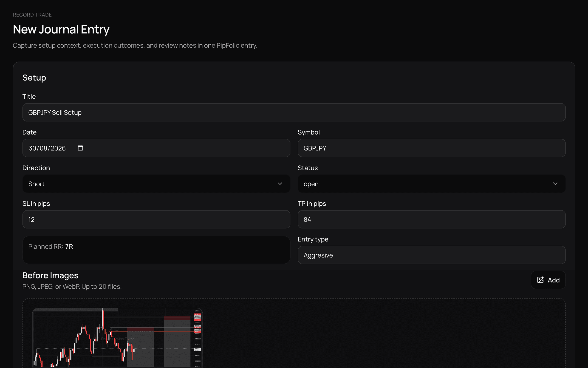This screenshot has height=368, width=588.
Task: Click the Direction field label
Action: click(36, 168)
